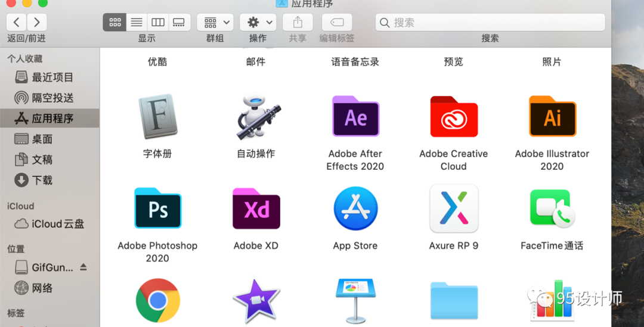This screenshot has width=644, height=327.
Task: Open the 群组 grouping dropdown
Action: [215, 22]
